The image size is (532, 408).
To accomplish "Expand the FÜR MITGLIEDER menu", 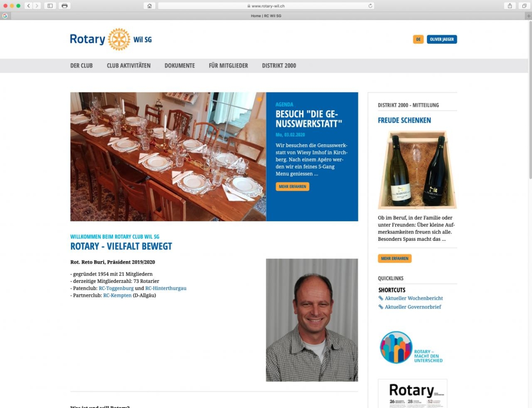I will tap(228, 66).
